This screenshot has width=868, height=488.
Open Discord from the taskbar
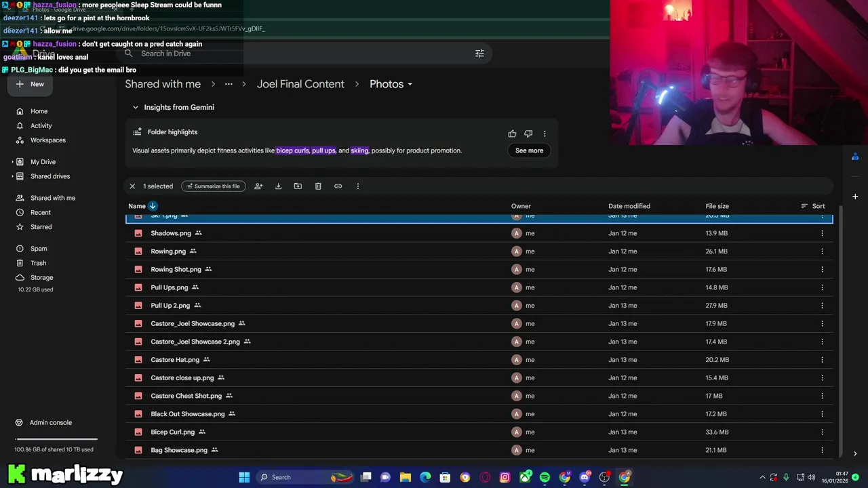(x=585, y=477)
